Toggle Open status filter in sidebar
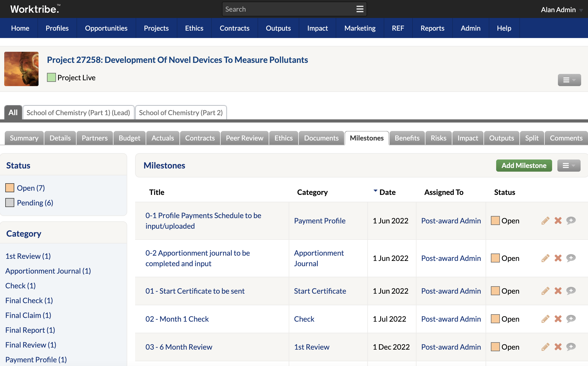The width and height of the screenshot is (588, 366). click(x=30, y=187)
